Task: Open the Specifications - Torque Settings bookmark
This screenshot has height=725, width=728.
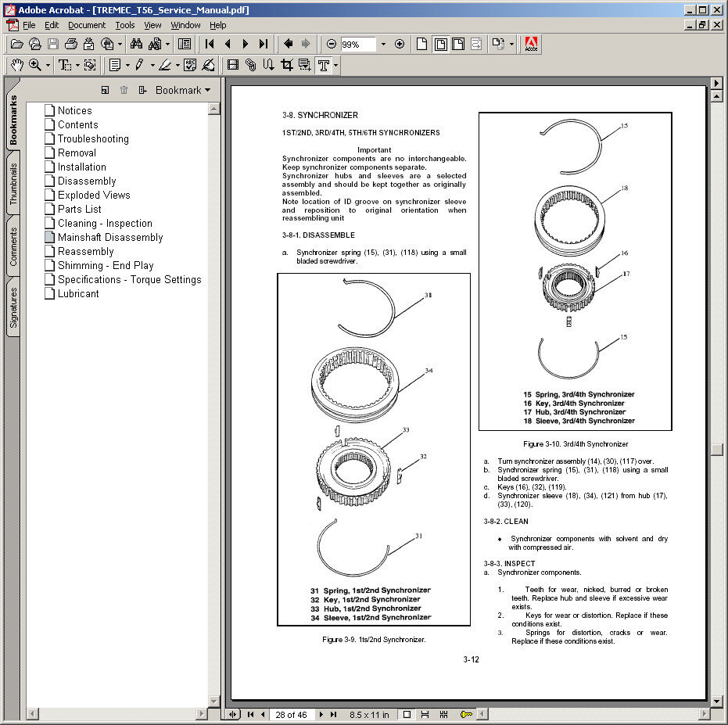Action: [x=130, y=279]
